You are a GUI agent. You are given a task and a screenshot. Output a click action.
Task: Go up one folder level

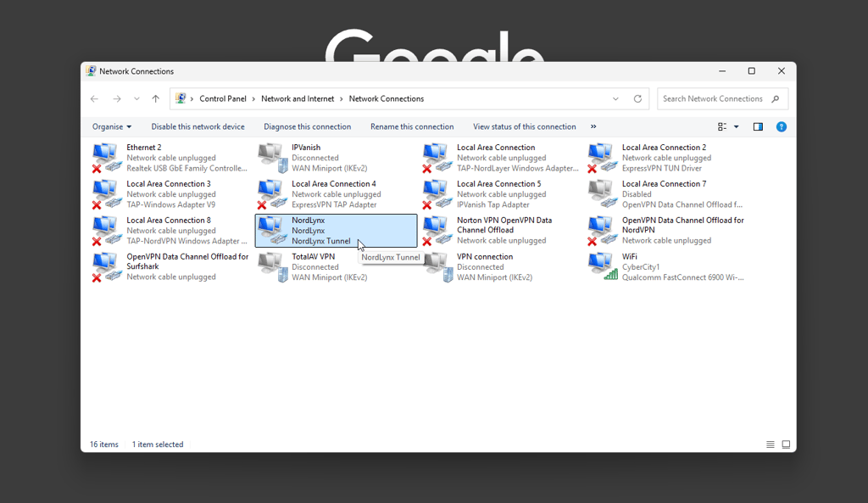pos(156,98)
